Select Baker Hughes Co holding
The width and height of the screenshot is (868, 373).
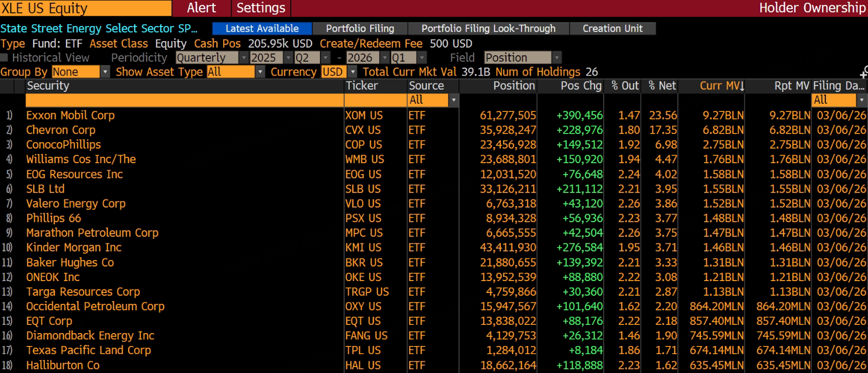click(70, 263)
